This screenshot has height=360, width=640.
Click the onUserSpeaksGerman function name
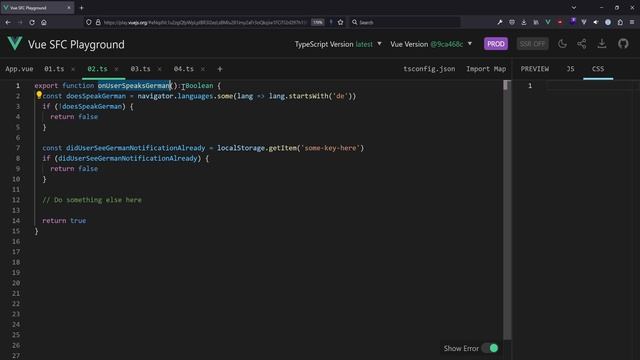pyautogui.click(x=134, y=85)
